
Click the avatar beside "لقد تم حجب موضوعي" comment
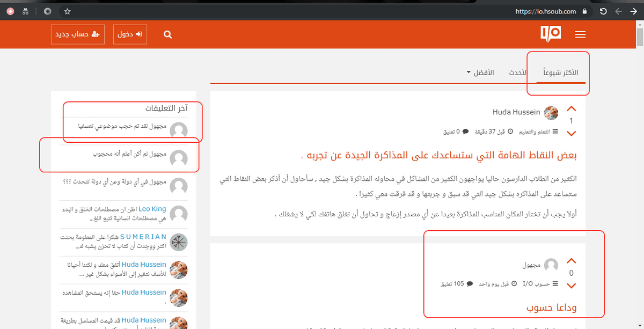coord(179,130)
